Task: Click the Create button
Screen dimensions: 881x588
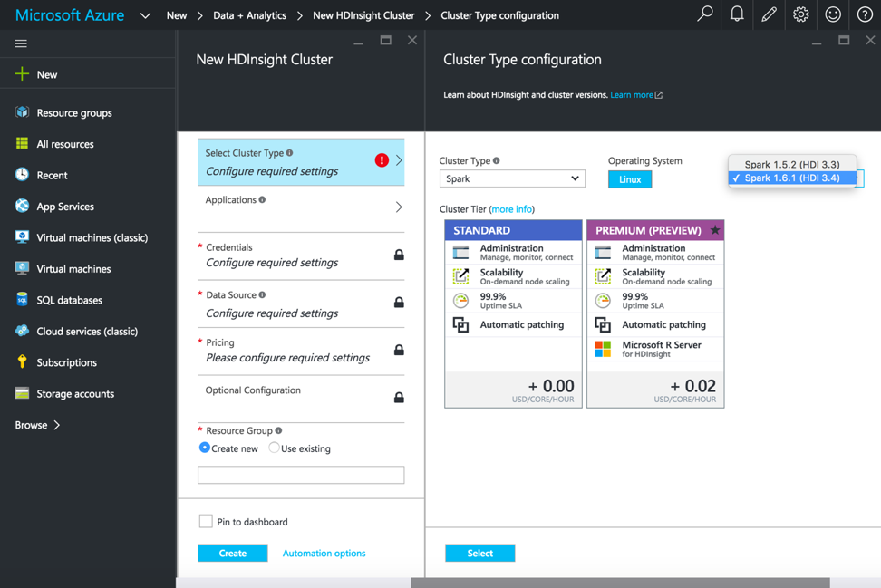Action: (233, 554)
